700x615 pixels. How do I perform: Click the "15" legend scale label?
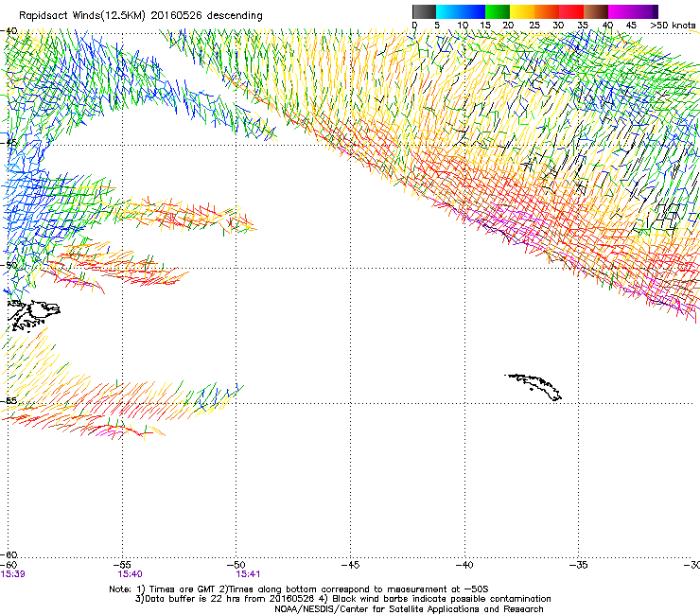point(485,26)
